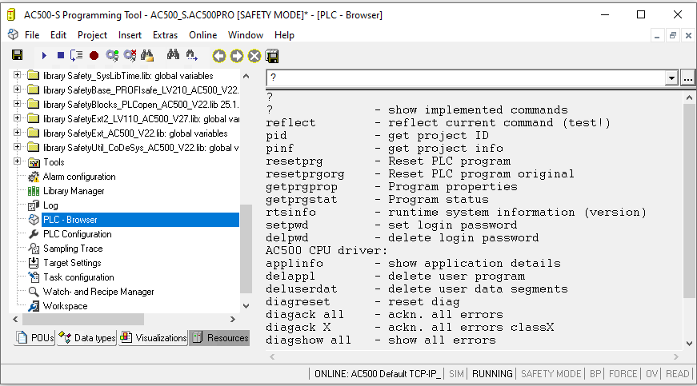The image size is (697, 386).
Task: Save history list using rightmost disk icon
Action: point(272,56)
